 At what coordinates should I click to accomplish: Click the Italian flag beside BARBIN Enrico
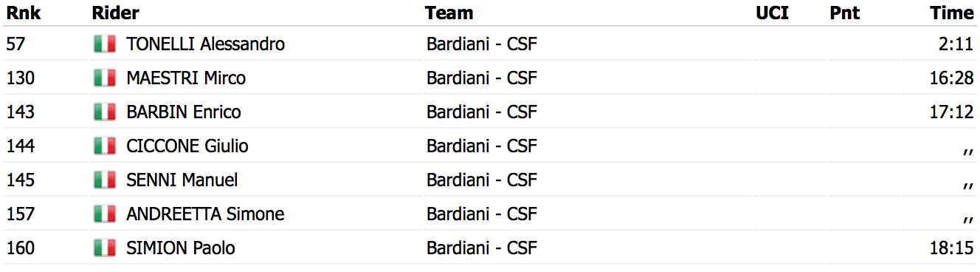coord(105,112)
